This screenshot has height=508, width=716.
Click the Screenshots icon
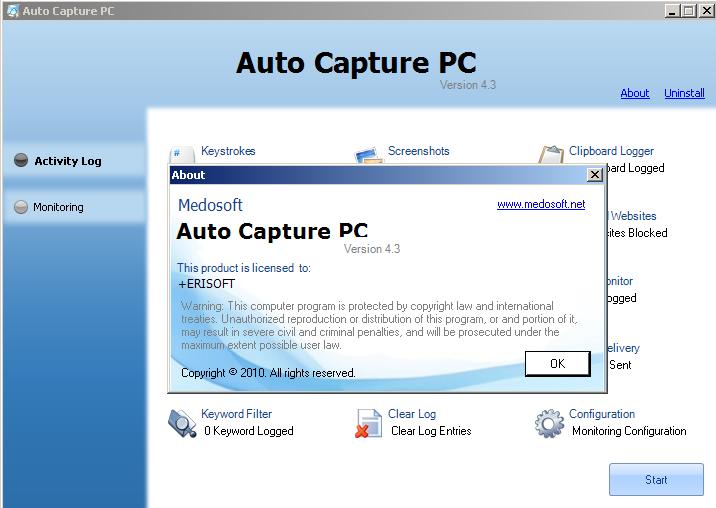point(369,155)
